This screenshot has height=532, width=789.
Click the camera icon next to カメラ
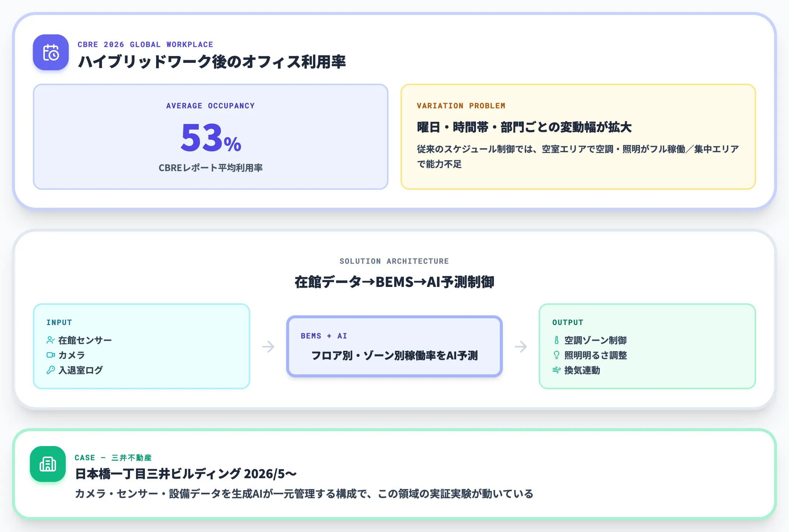(x=50, y=355)
